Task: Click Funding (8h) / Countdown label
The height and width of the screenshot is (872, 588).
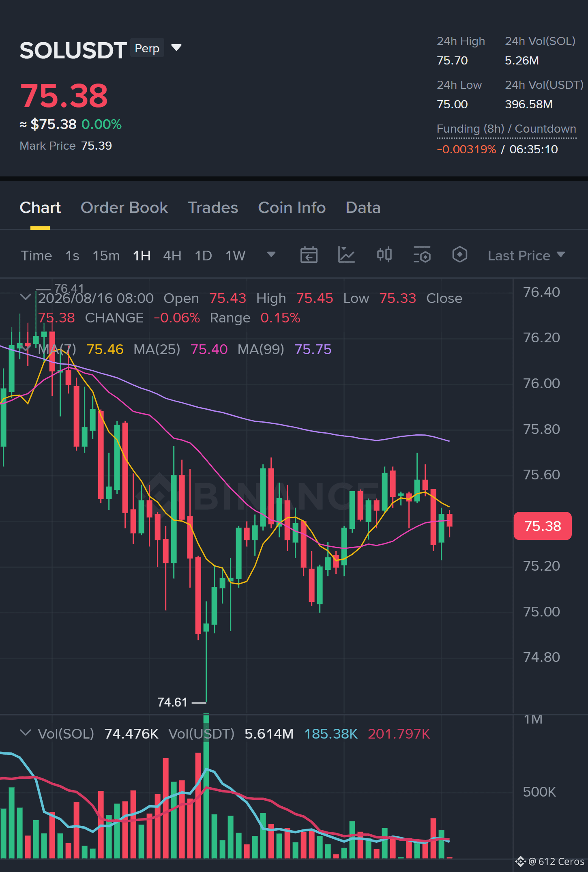Action: click(x=506, y=129)
